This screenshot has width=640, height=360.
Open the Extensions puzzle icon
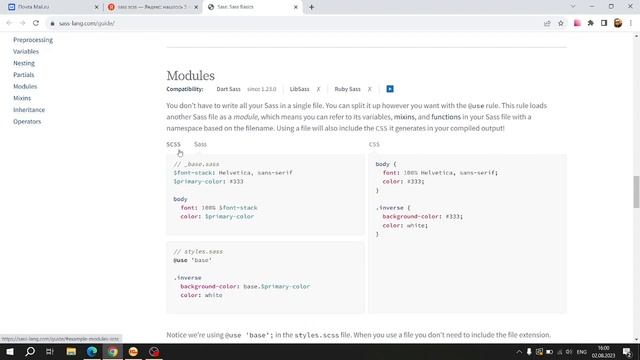(591, 23)
